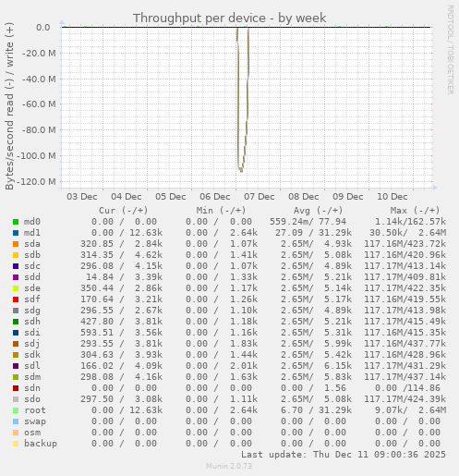Click the sdg device label
This screenshot has width=459, height=476.
(32, 311)
